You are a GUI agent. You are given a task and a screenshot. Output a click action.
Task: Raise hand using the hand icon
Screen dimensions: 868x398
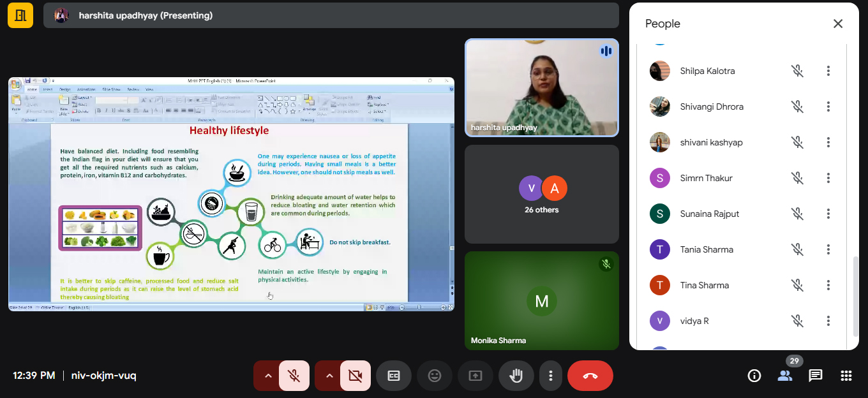[516, 376]
